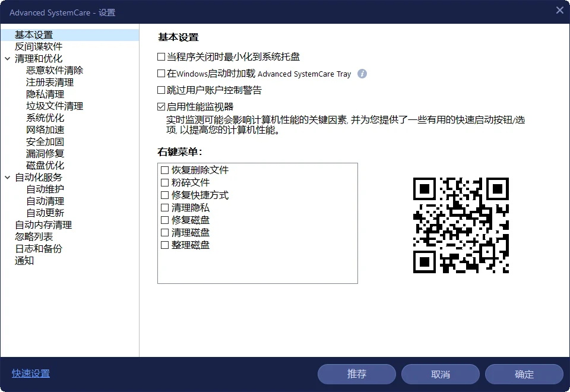This screenshot has height=392, width=570.
Task: Open 漏洞修复 settings
Action: pyautogui.click(x=45, y=153)
